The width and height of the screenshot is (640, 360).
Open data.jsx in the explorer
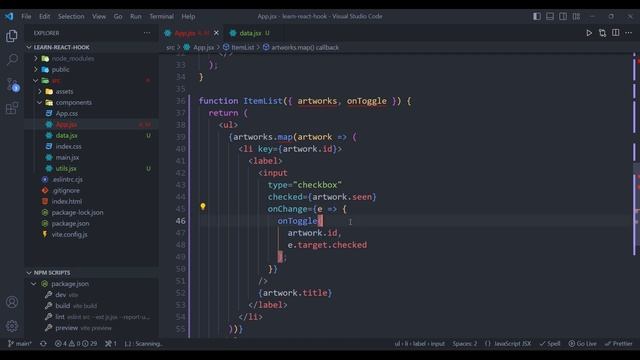coord(91,136)
